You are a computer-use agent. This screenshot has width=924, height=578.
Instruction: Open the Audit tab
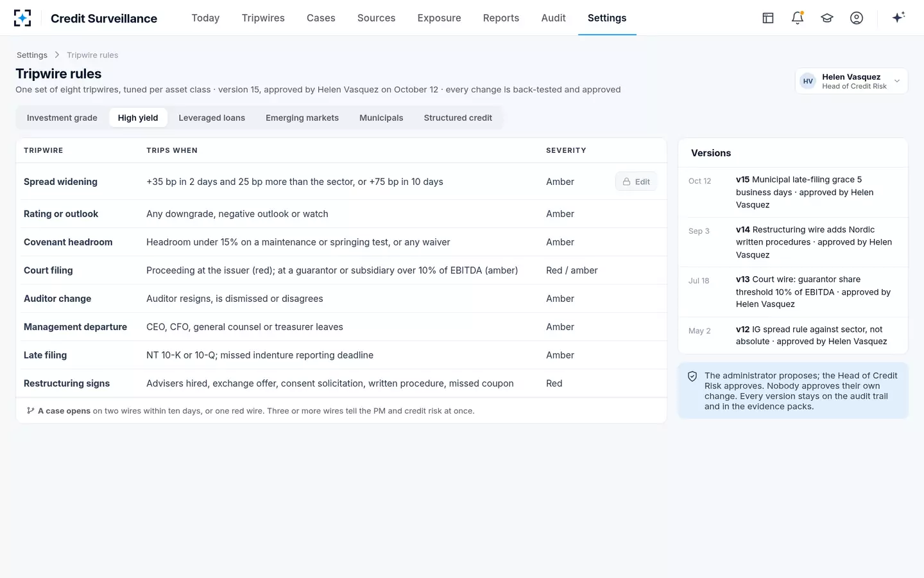click(x=553, y=18)
